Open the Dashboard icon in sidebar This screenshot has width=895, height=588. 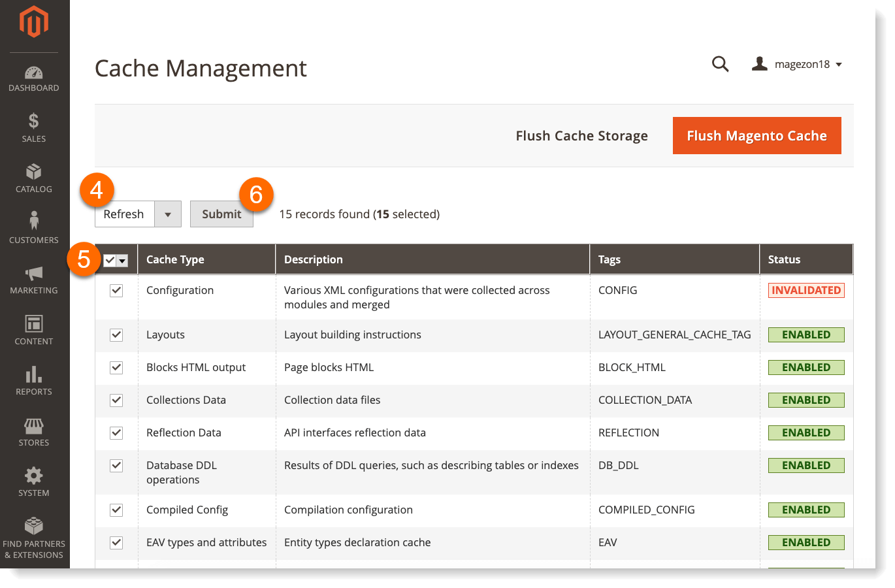pos(34,73)
